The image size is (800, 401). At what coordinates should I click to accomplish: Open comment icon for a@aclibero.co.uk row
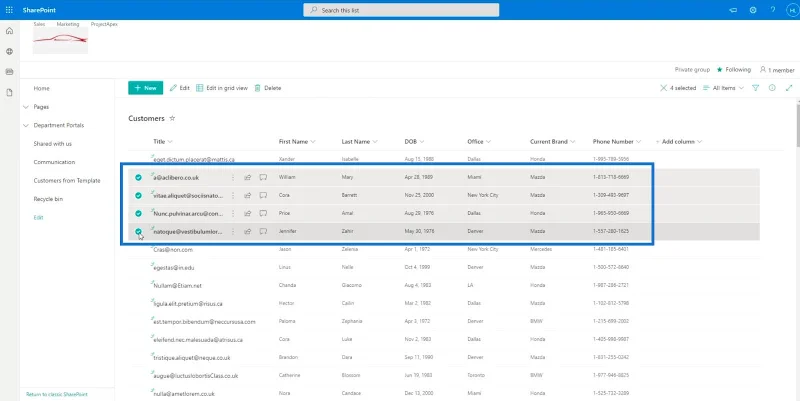coord(263,178)
